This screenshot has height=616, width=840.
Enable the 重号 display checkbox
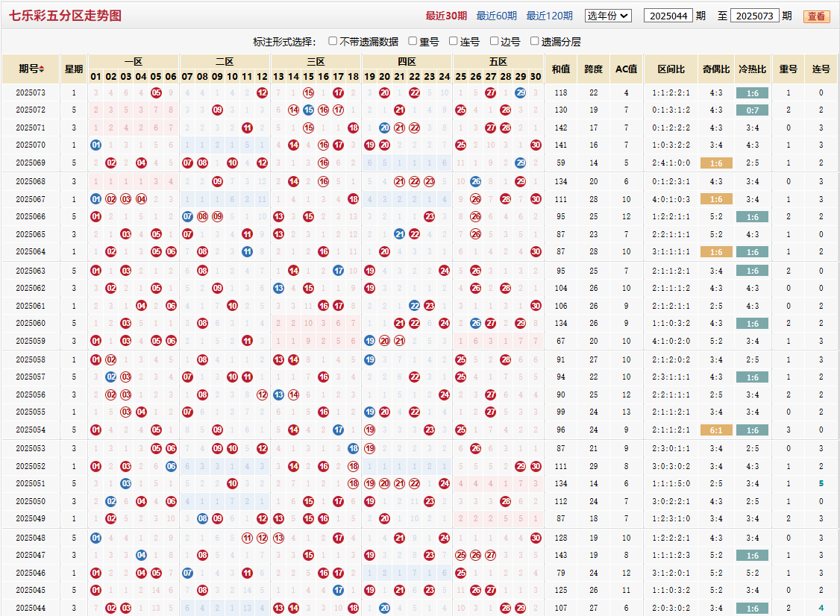tap(413, 41)
